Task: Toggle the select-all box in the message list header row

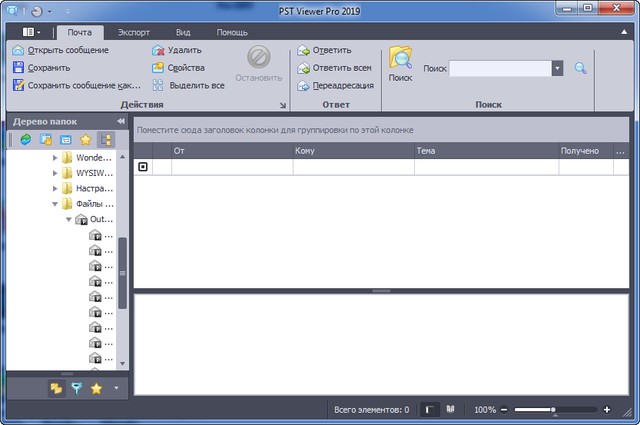Action: (x=143, y=167)
